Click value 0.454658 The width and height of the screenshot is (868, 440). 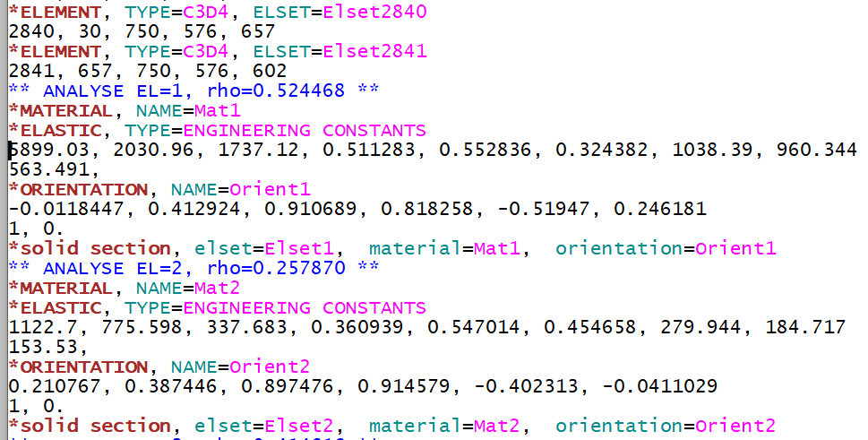tap(589, 327)
